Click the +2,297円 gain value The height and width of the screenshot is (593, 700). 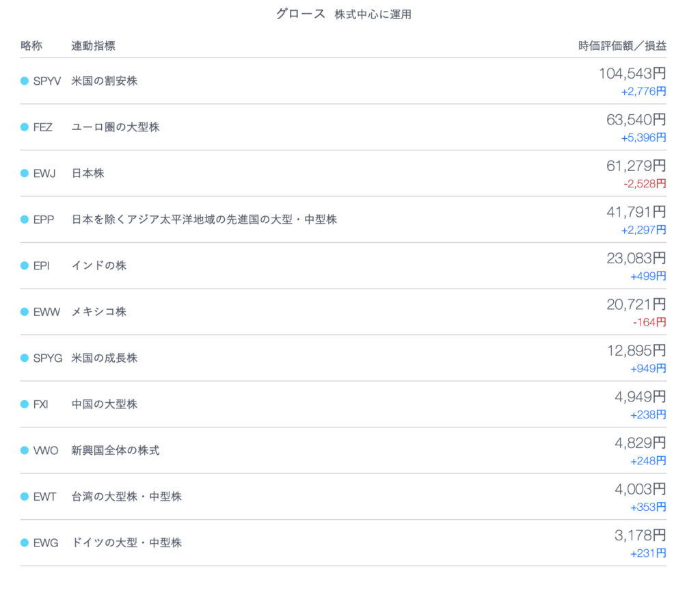[x=644, y=230]
